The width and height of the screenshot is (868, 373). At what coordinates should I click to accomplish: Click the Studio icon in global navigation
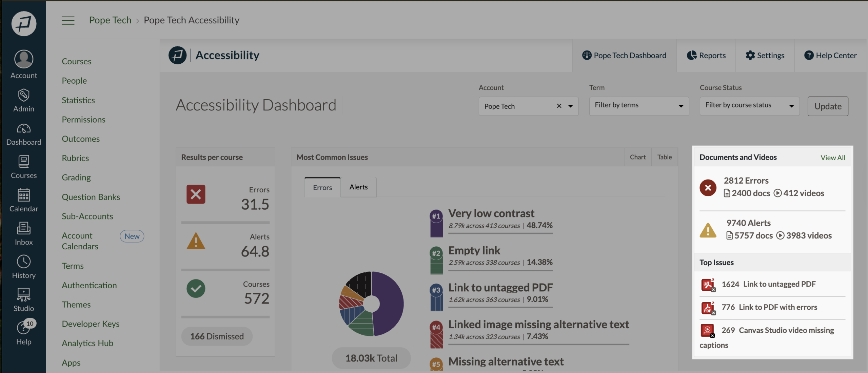click(24, 295)
